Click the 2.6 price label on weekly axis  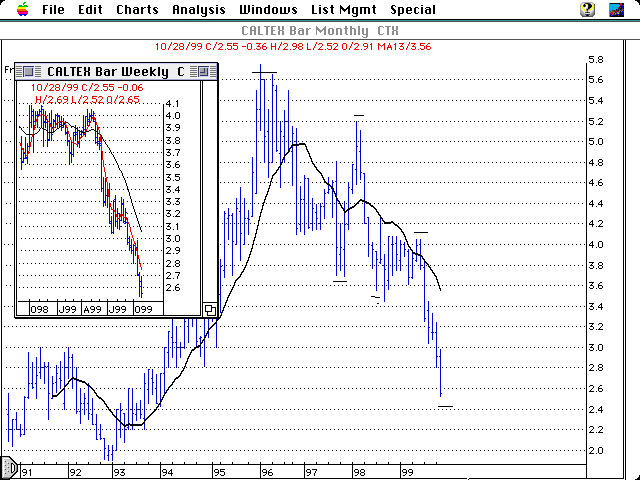(173, 288)
